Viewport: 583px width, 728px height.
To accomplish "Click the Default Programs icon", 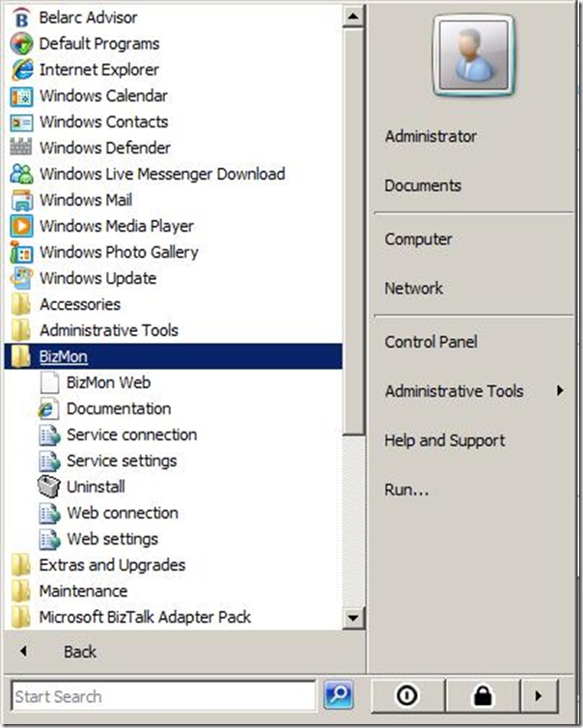I will (21, 44).
